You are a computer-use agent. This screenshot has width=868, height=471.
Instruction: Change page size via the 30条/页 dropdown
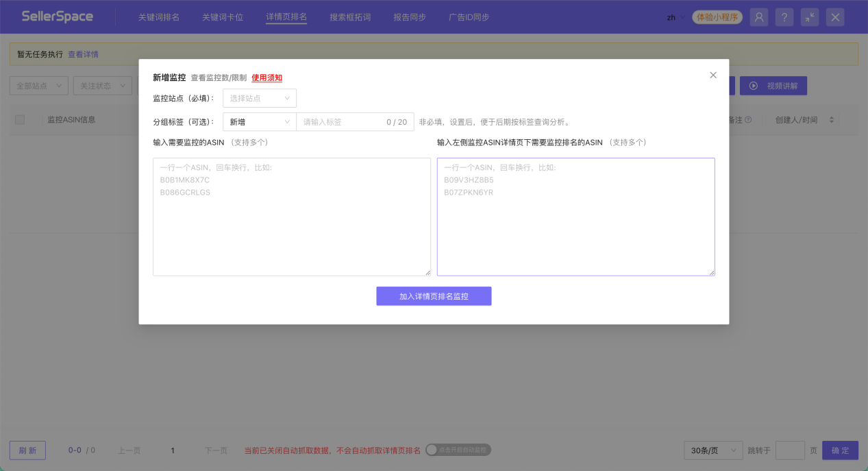pos(712,450)
